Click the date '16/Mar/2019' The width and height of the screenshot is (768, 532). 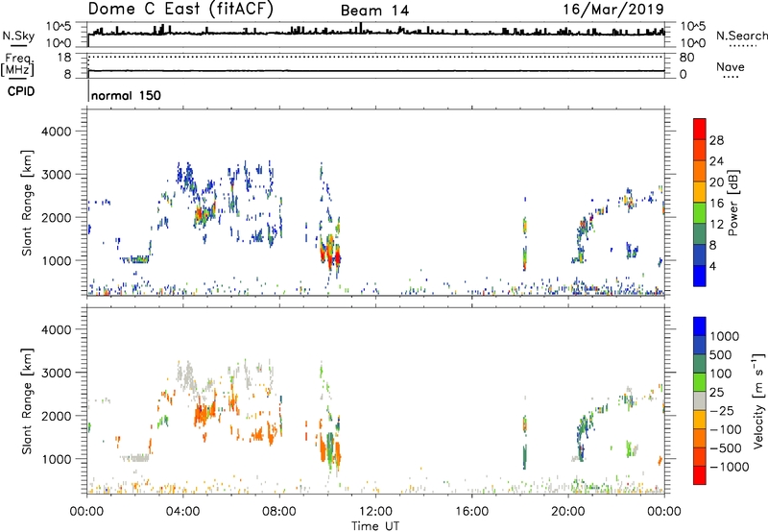click(613, 10)
